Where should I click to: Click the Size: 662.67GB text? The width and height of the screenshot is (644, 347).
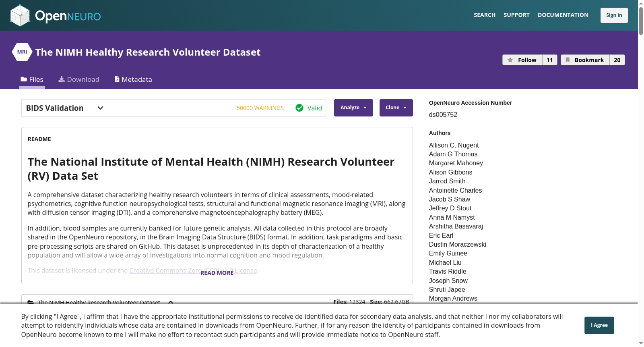tap(390, 302)
